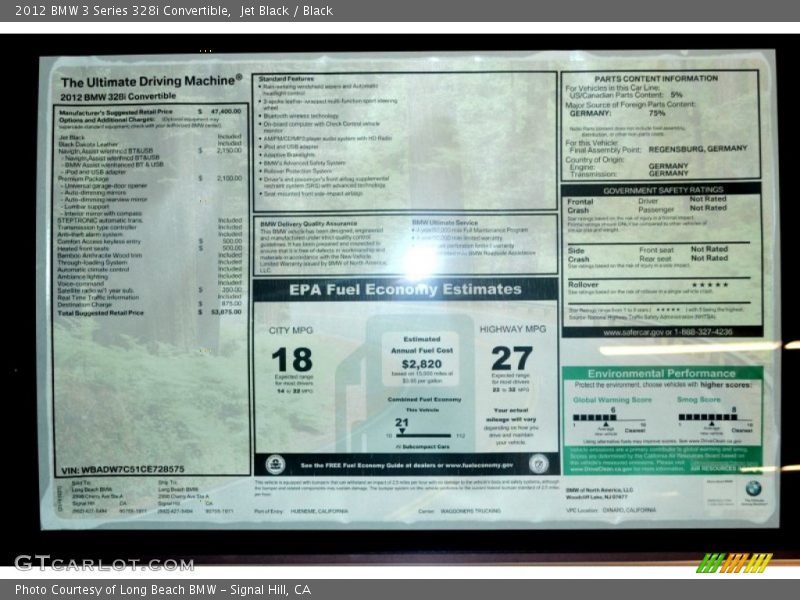Image resolution: width=800 pixels, height=600 pixels.
Task: Click the US/Canadian Parts Content 5% value
Action: click(677, 95)
